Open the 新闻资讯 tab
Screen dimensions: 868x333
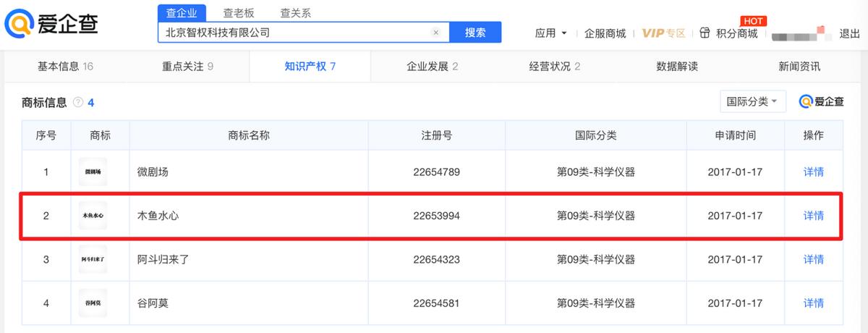pyautogui.click(x=799, y=67)
